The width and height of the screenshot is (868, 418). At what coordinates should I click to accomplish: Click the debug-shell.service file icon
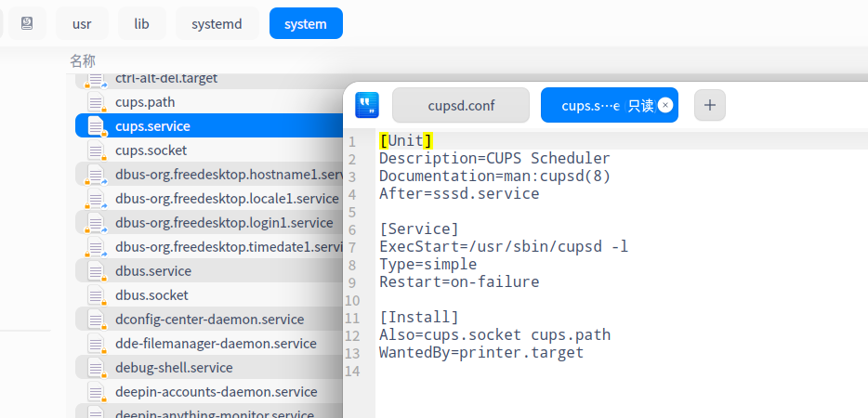96,368
